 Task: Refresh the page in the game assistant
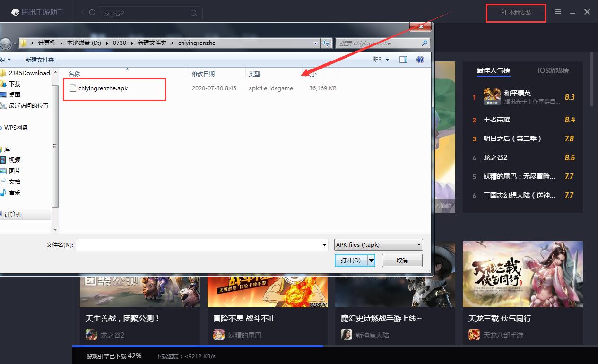(x=92, y=12)
